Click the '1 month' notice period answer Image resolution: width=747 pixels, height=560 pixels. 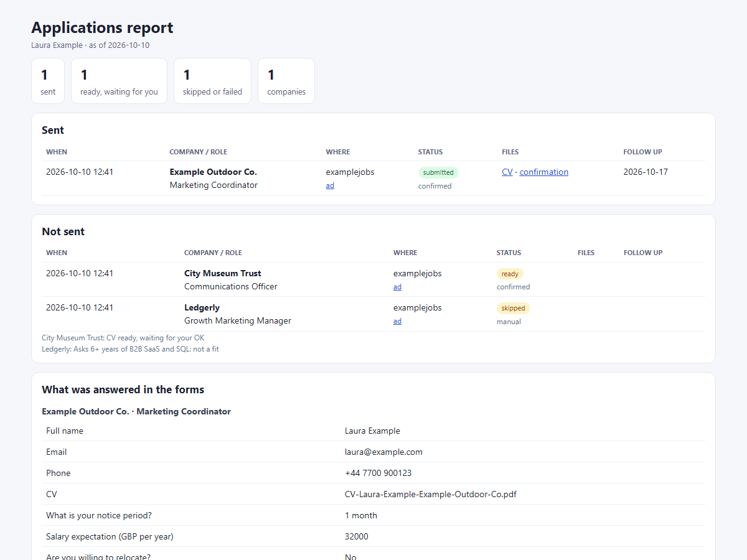(x=361, y=516)
